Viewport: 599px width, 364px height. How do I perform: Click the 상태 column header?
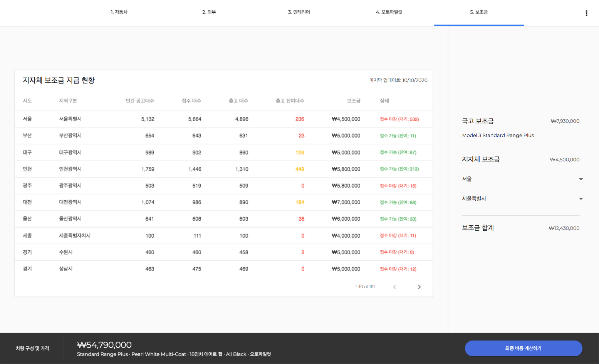tap(384, 101)
